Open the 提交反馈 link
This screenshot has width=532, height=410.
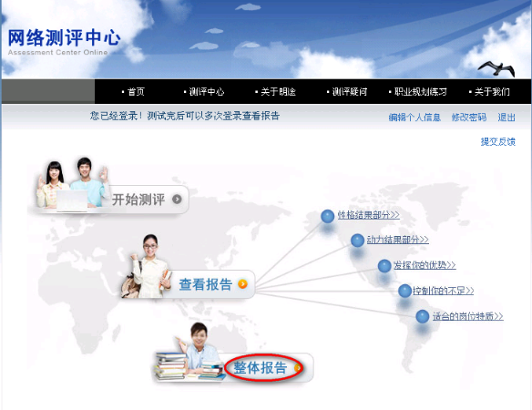[x=498, y=141]
